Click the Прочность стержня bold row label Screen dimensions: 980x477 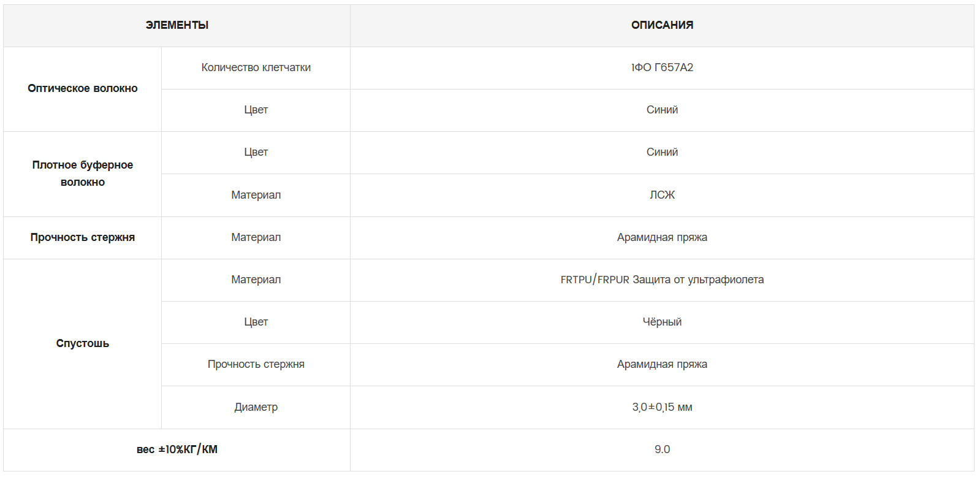point(83,237)
